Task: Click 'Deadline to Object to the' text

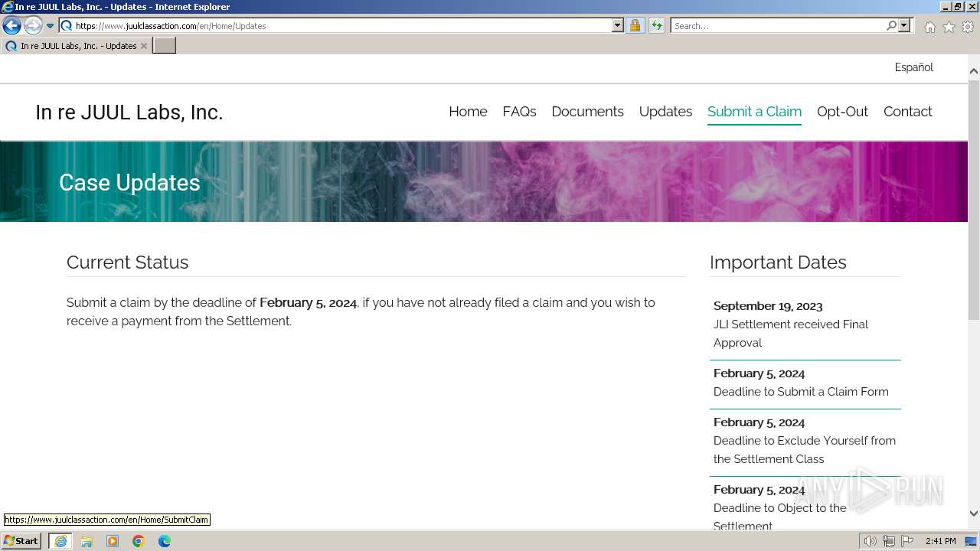Action: pos(780,508)
